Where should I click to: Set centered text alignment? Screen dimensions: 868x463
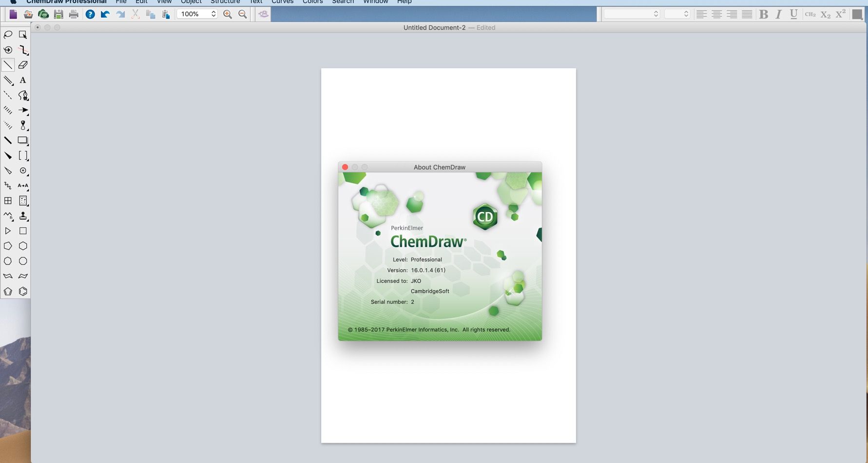click(716, 14)
